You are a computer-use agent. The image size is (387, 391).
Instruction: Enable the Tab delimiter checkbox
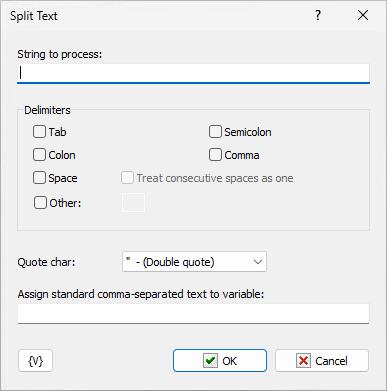39,132
